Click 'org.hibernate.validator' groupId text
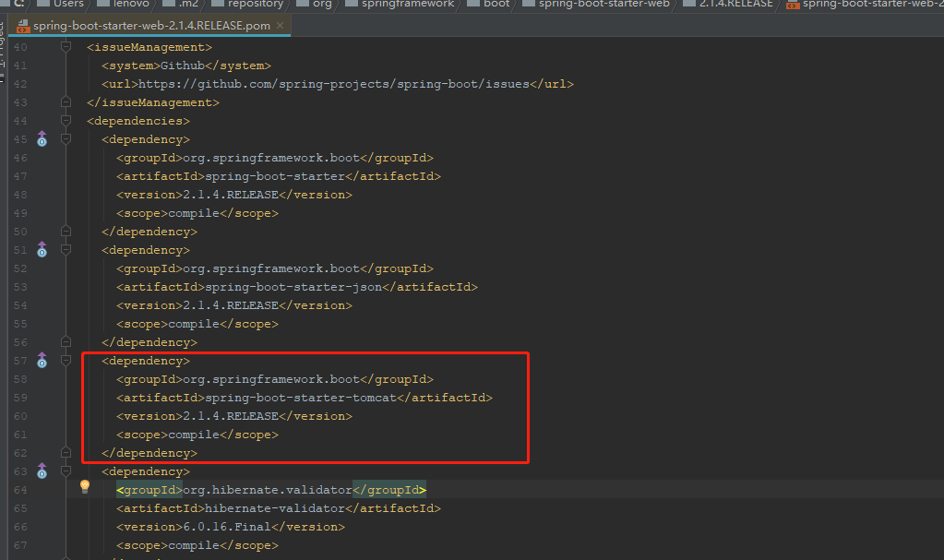 coord(268,490)
